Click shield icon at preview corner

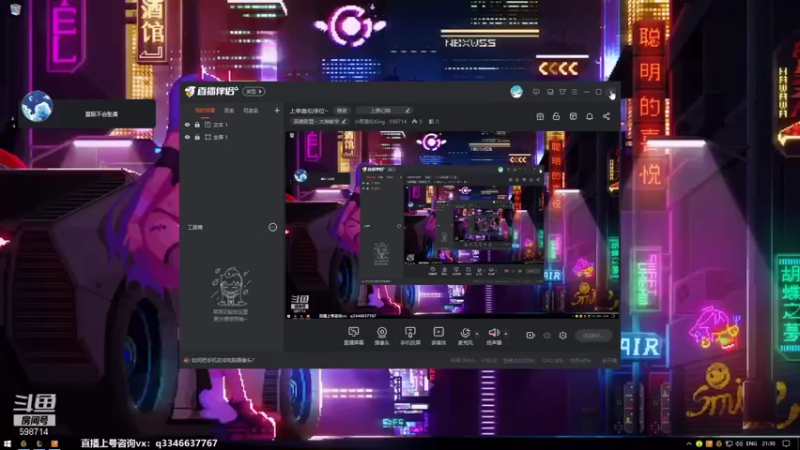(291, 136)
